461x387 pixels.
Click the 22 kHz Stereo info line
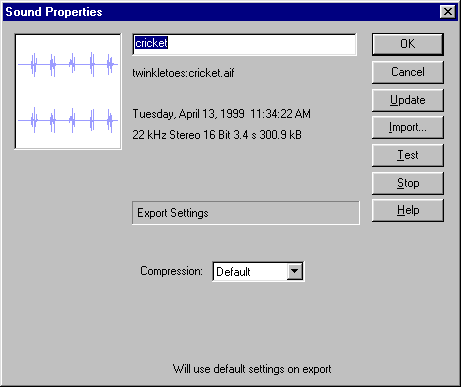(x=217, y=135)
